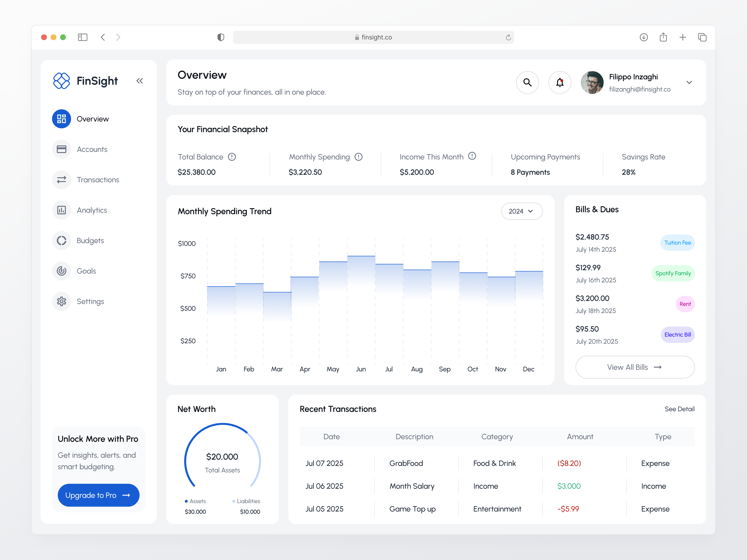Screen dimensions: 747x560
Task: Select the Budgets icon
Action: [x=61, y=240]
